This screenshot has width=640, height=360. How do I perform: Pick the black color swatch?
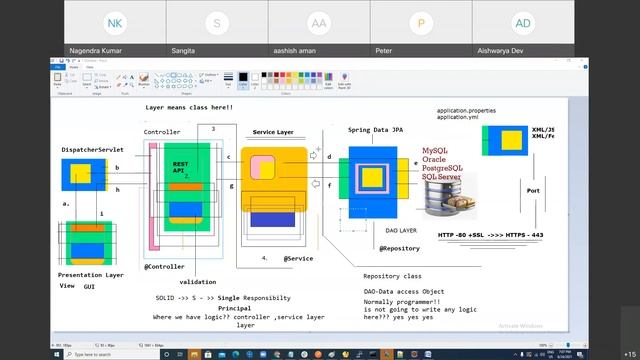click(264, 75)
